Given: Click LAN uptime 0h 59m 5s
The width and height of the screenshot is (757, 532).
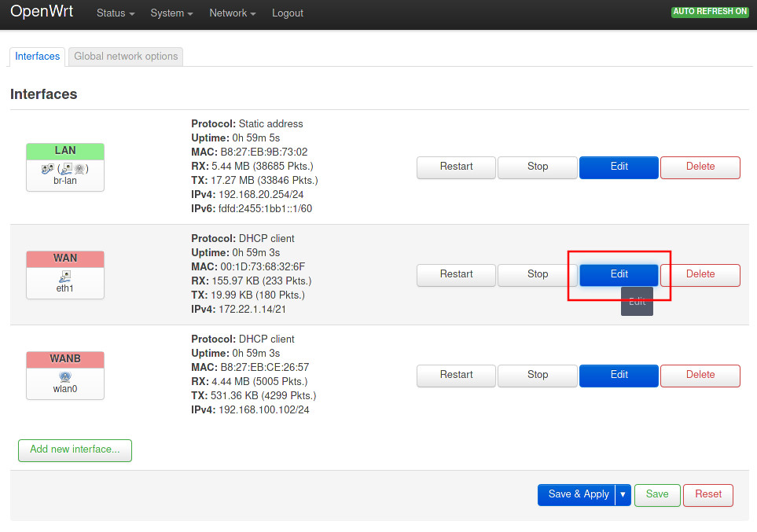Looking at the screenshot, I should pyautogui.click(x=256, y=138).
